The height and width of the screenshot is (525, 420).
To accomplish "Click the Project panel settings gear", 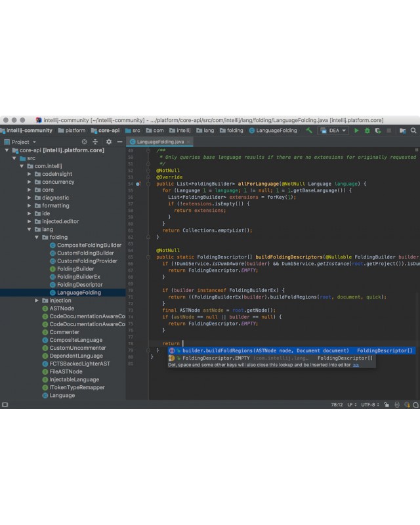I will pyautogui.click(x=108, y=142).
